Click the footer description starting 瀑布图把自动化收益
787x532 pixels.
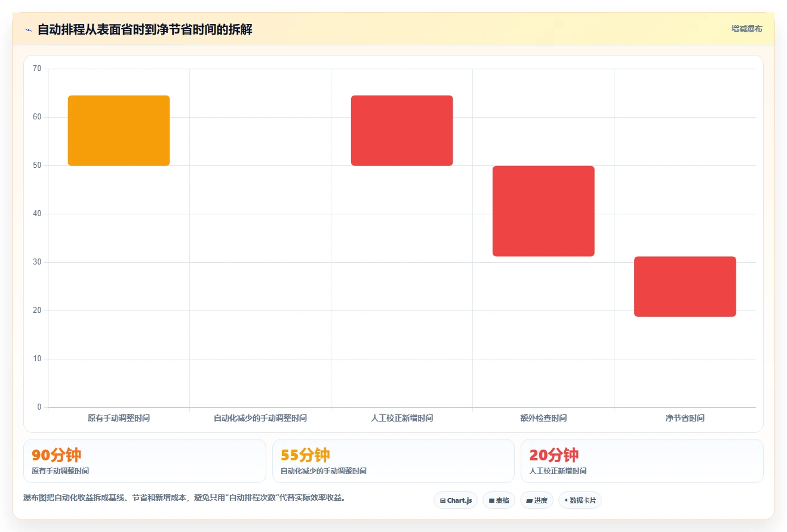point(185,497)
